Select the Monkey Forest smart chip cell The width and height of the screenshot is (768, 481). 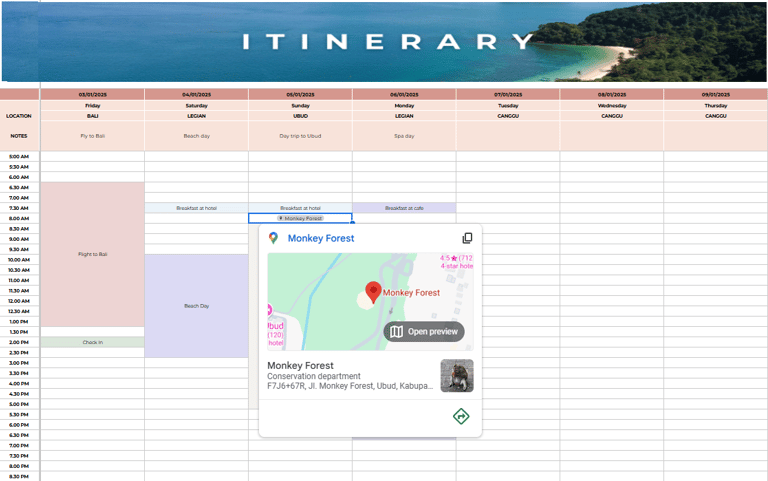tap(300, 218)
